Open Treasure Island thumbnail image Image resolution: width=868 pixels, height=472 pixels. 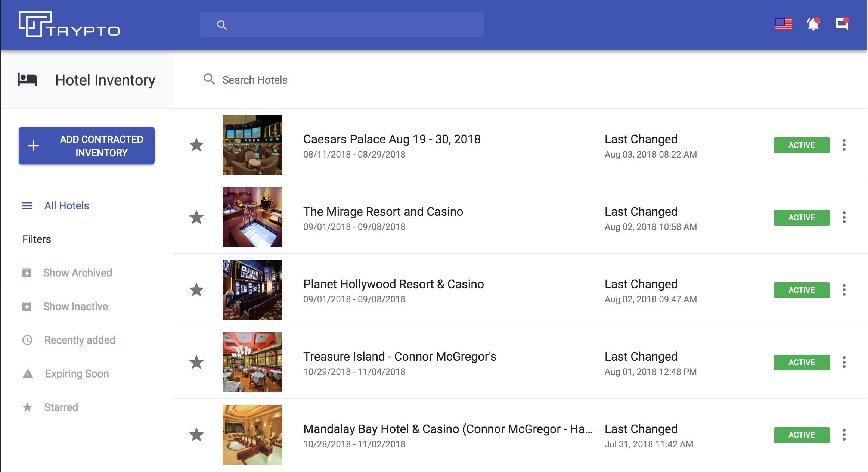pyautogui.click(x=252, y=362)
